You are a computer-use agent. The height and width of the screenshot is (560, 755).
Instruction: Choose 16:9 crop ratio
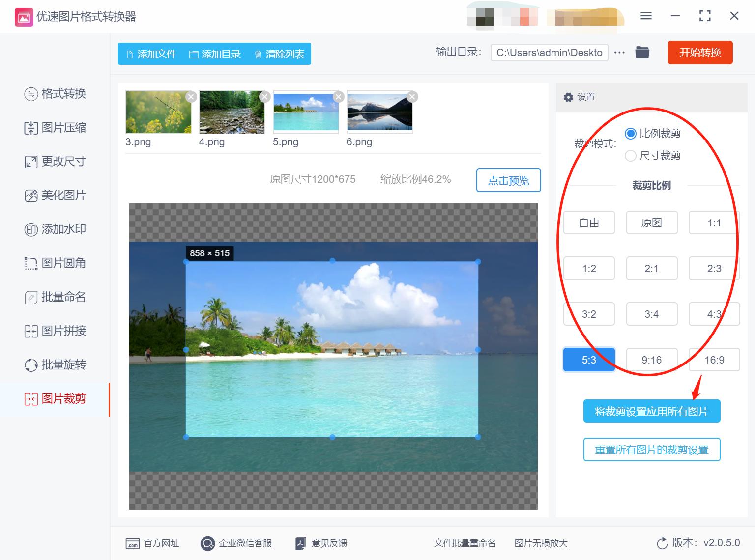tap(714, 360)
